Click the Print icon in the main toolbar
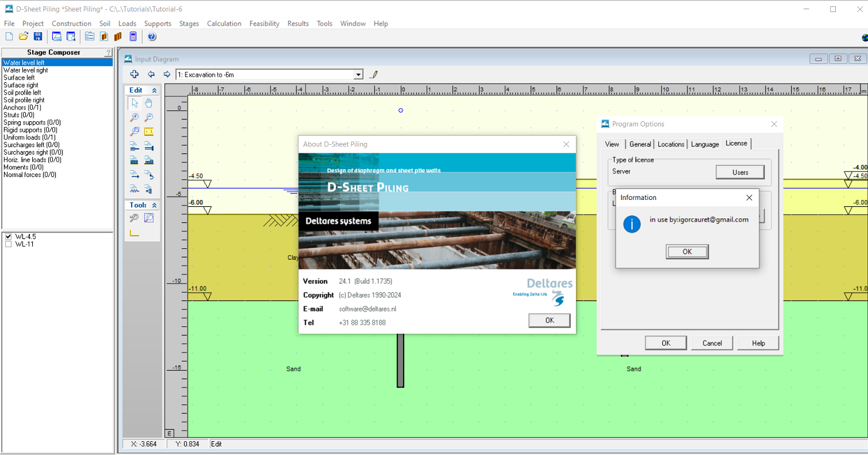Screen dimensions: 868x455 pyautogui.click(x=57, y=37)
